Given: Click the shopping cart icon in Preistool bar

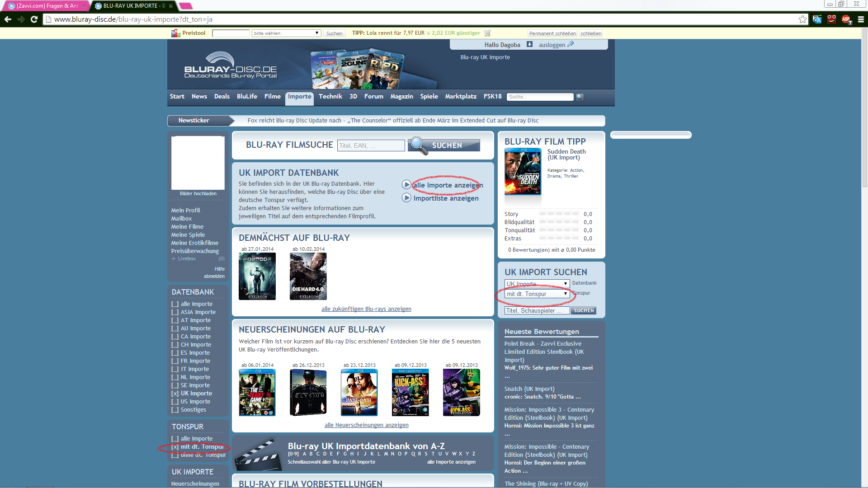Looking at the screenshot, I should 487,33.
